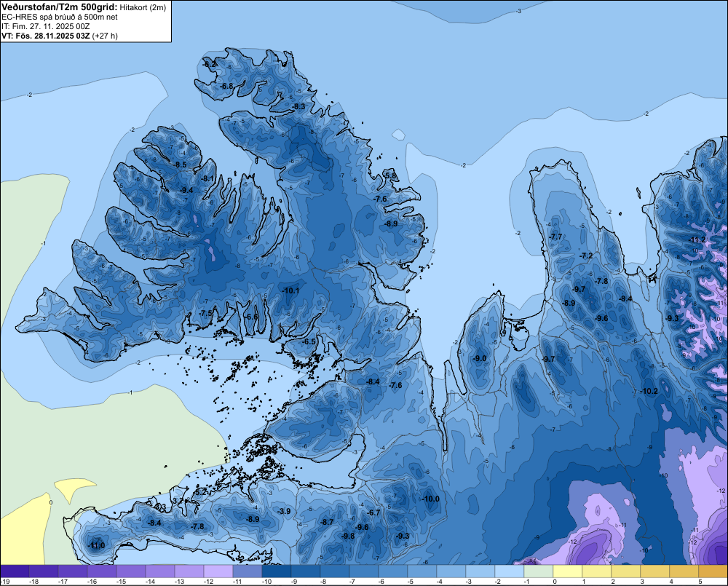
Task: Click the -10 dark blue legend swatch
Action: click(x=276, y=571)
